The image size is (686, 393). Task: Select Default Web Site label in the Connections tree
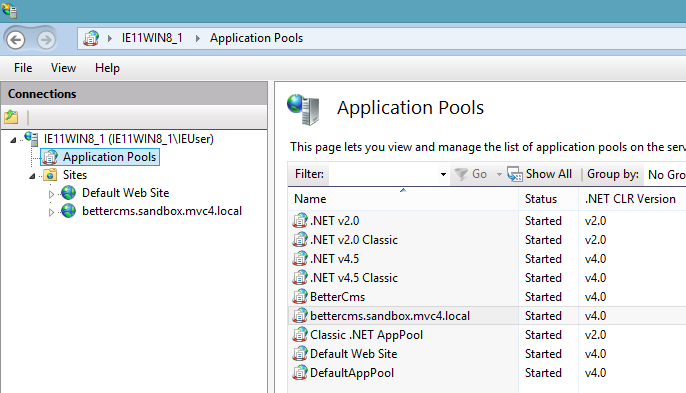(126, 193)
